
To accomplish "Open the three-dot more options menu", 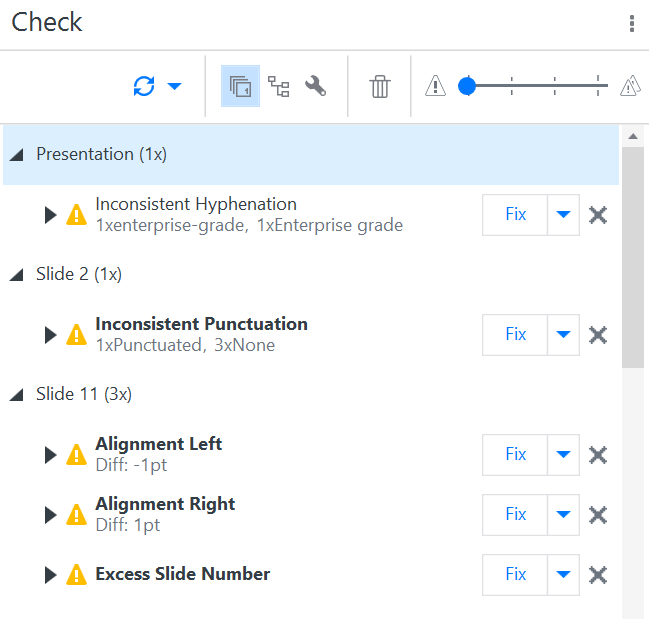I will [x=632, y=24].
